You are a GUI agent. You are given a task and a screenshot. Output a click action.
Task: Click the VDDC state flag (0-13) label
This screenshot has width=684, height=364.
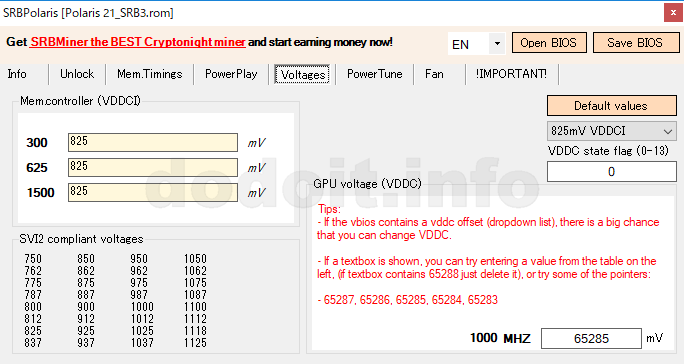(x=608, y=151)
